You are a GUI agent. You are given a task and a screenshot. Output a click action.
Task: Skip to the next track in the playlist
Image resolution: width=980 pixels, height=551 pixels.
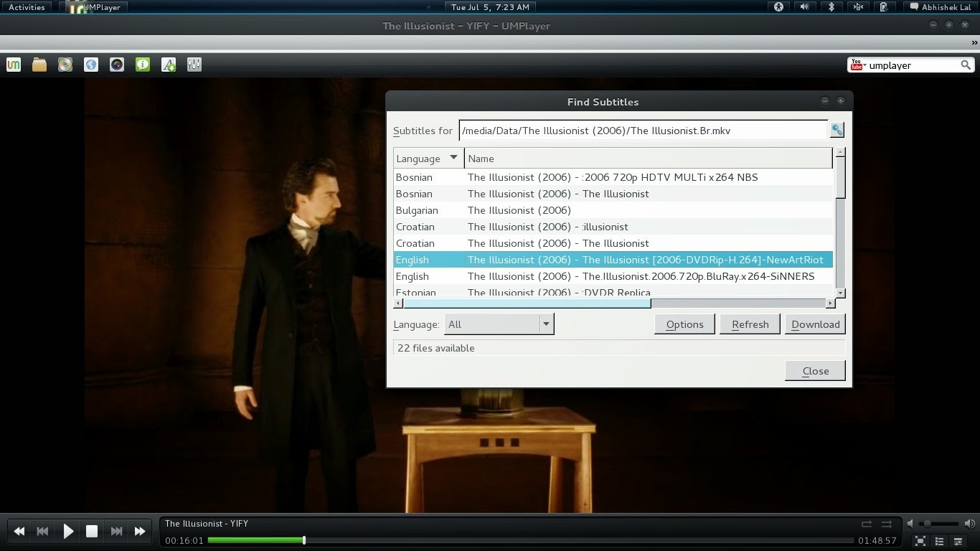point(116,532)
